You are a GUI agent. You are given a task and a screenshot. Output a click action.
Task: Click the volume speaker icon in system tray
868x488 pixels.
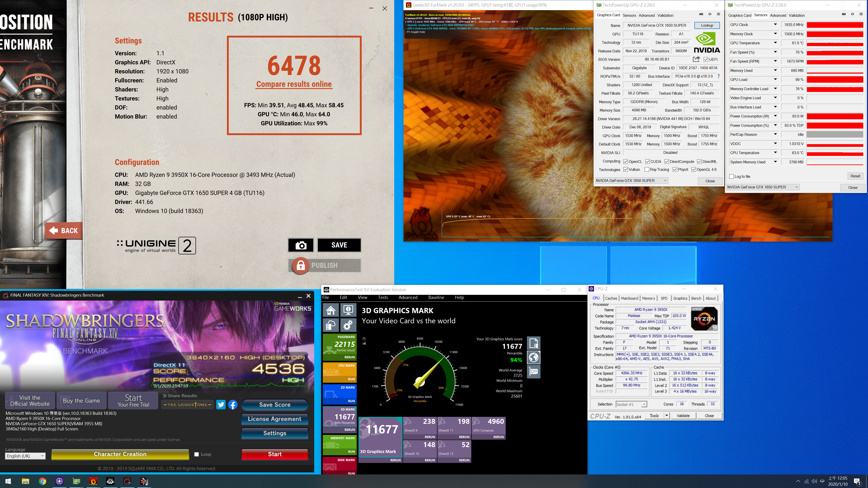814,481
